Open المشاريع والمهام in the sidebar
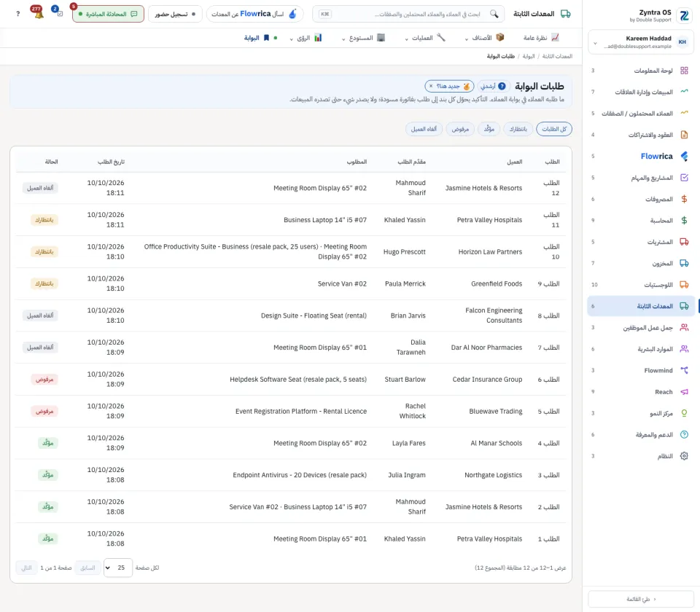 coord(641,178)
